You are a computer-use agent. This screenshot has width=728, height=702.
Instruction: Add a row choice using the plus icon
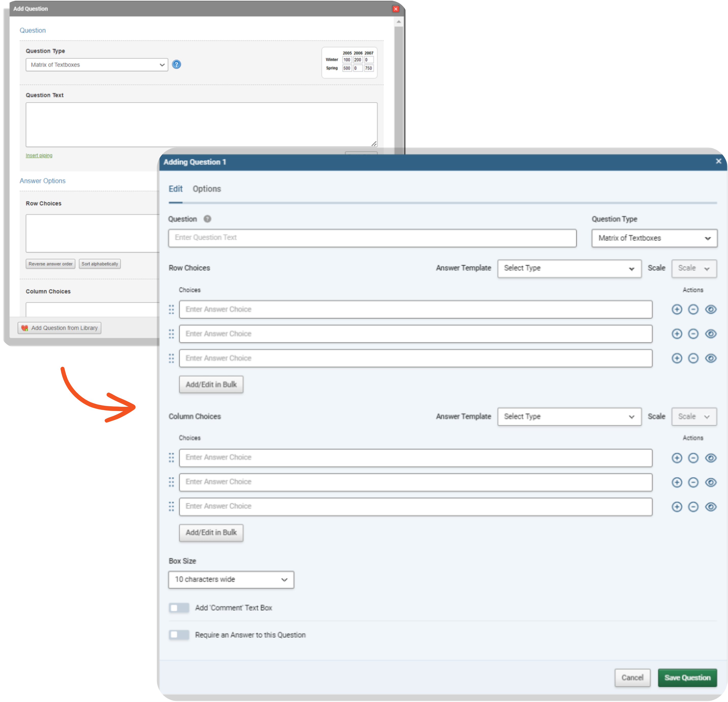677,309
